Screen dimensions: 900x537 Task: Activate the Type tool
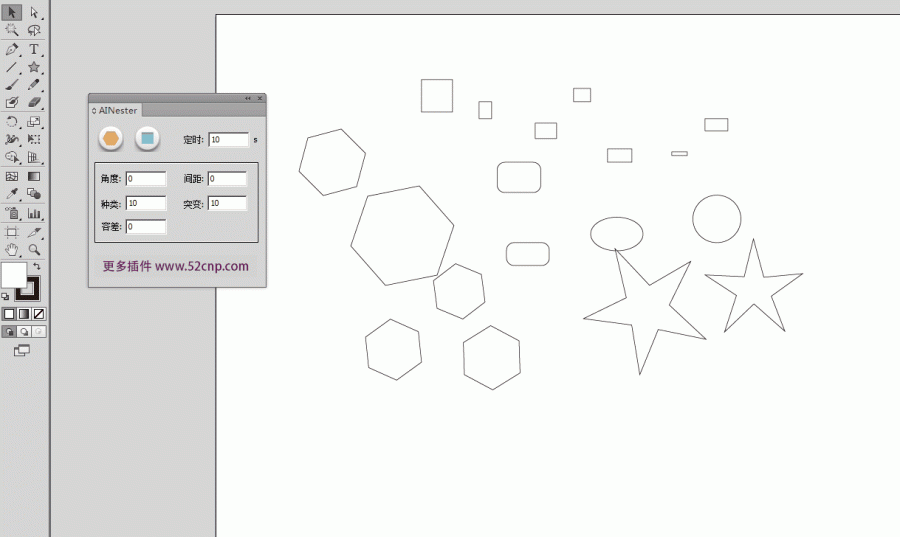tap(34, 49)
